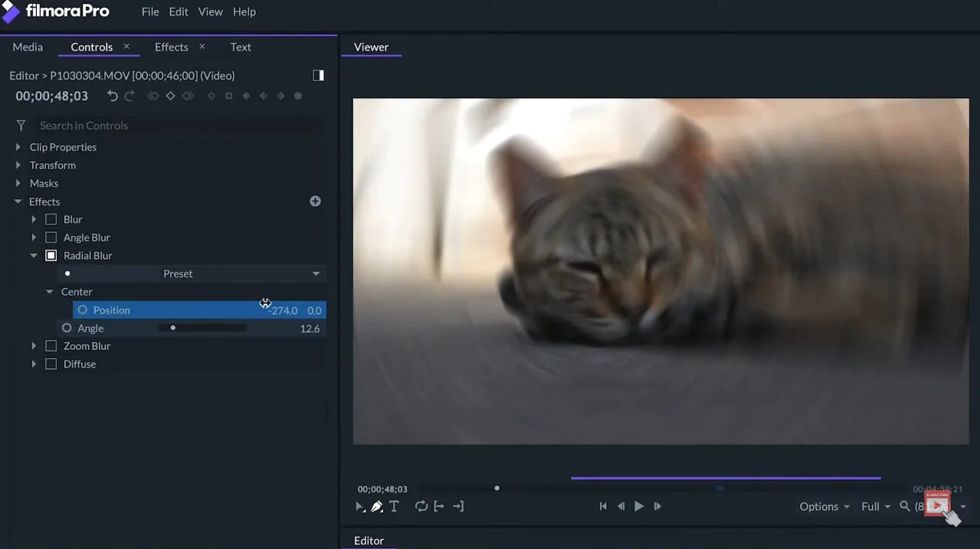Enable the Blur effect checkbox
The image size is (980, 549).
pyautogui.click(x=51, y=219)
